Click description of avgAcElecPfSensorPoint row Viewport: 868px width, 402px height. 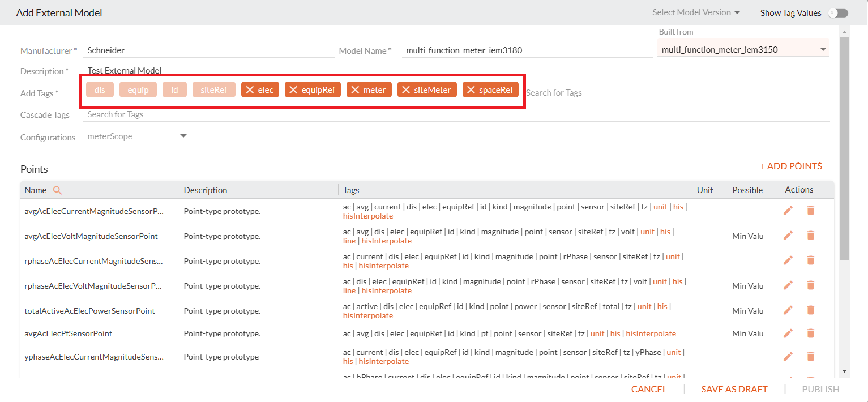coord(222,333)
